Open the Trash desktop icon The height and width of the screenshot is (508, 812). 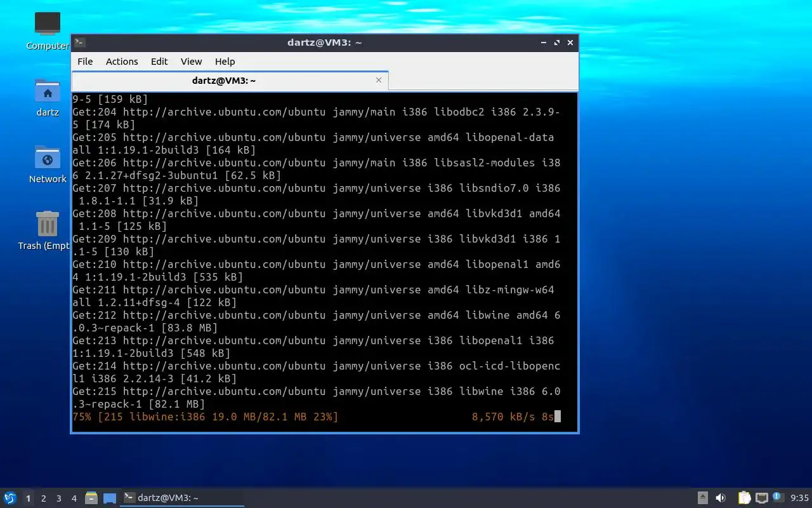48,231
